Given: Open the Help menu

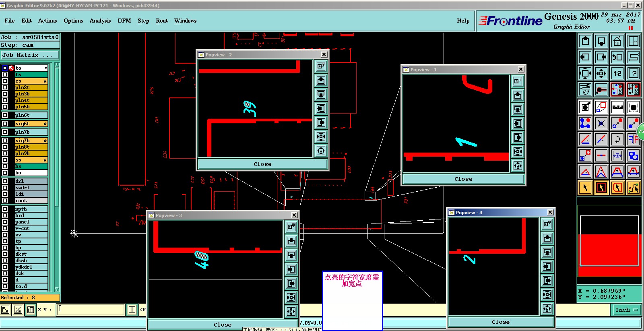Looking at the screenshot, I should (463, 21).
